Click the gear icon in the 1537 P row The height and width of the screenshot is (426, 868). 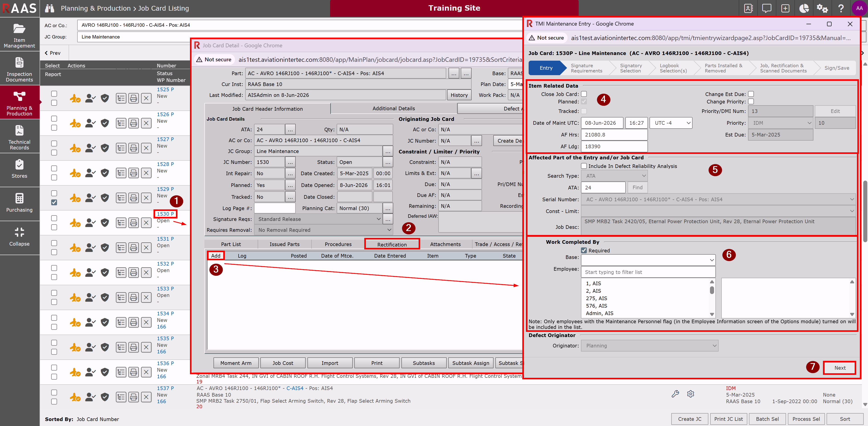[x=691, y=394]
